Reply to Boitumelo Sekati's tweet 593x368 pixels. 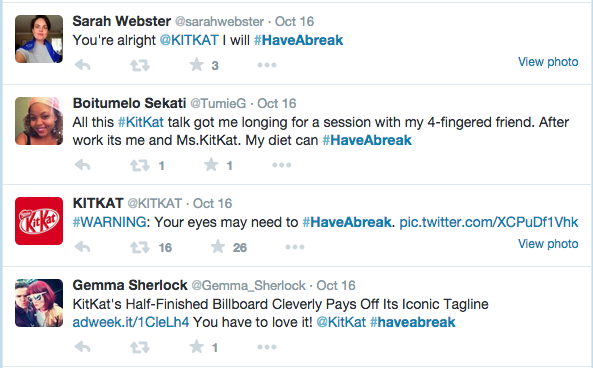[82, 165]
